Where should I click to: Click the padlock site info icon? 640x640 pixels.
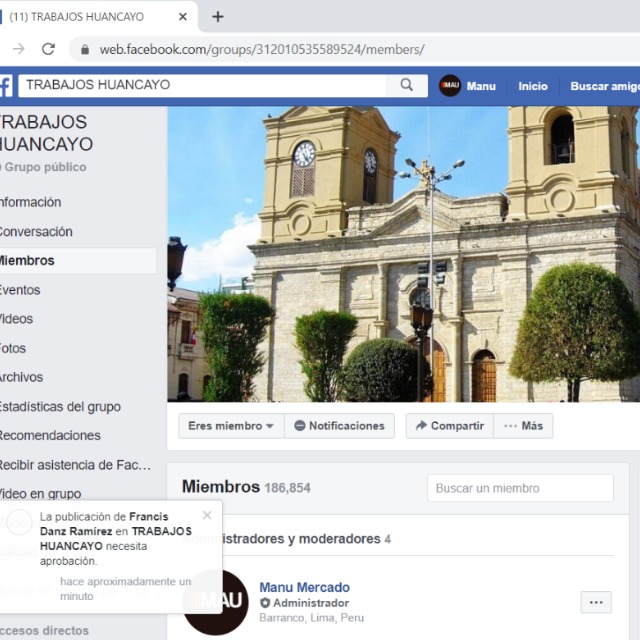[x=85, y=49]
